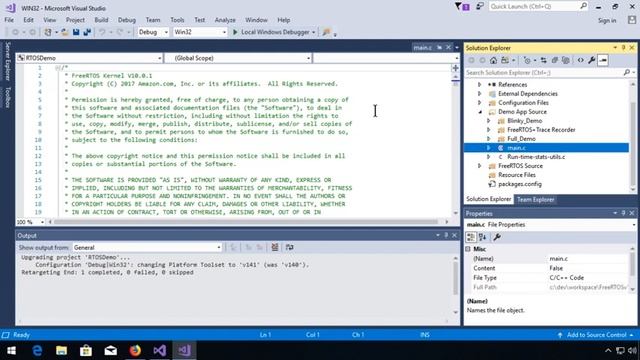Open the File menu
This screenshot has width=640, height=360.
(x=9, y=20)
